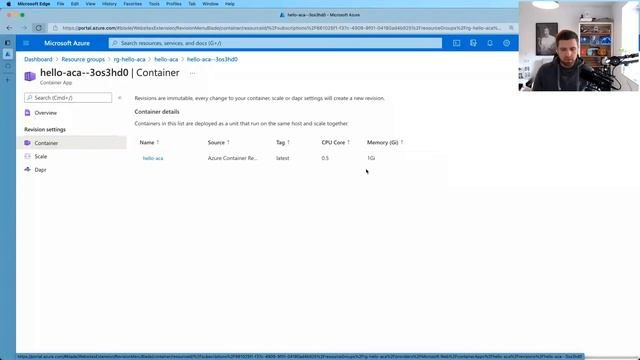Click the favorites star in address bar
The height and width of the screenshot is (360, 640).
[x=511, y=28]
